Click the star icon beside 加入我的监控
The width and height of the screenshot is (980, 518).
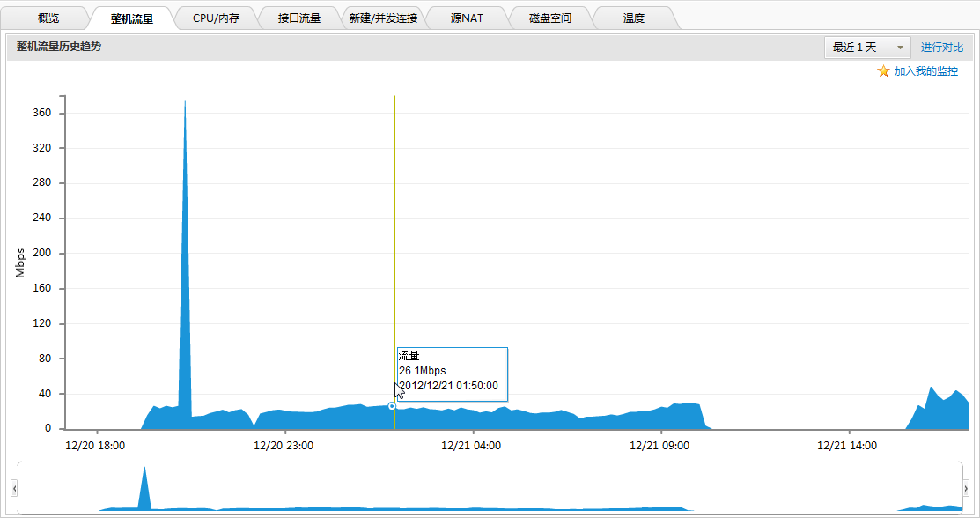(x=883, y=71)
